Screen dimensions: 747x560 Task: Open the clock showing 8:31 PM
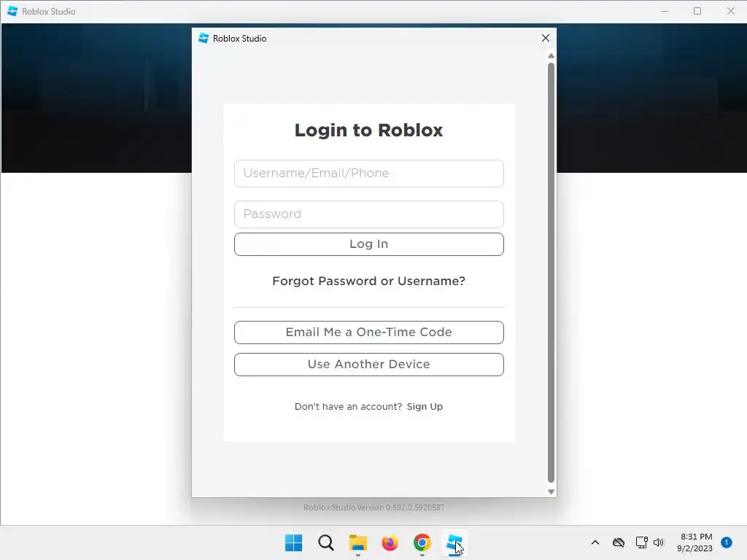click(695, 542)
